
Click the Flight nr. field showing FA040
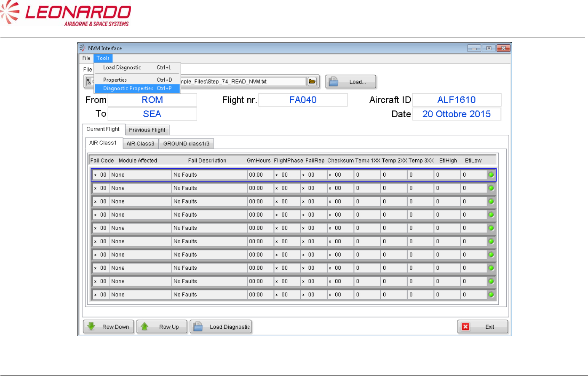point(303,100)
